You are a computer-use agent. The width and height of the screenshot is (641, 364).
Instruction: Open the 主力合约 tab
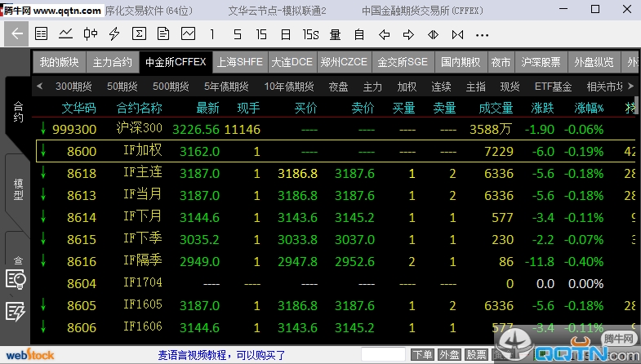tap(113, 62)
